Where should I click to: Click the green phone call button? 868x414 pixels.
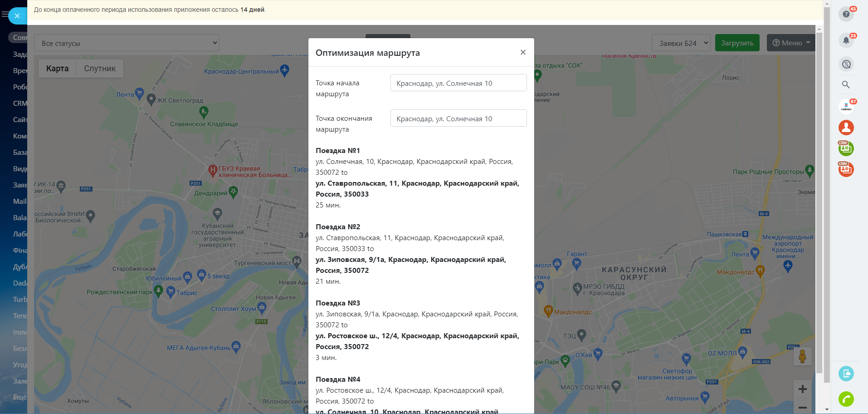(846, 399)
